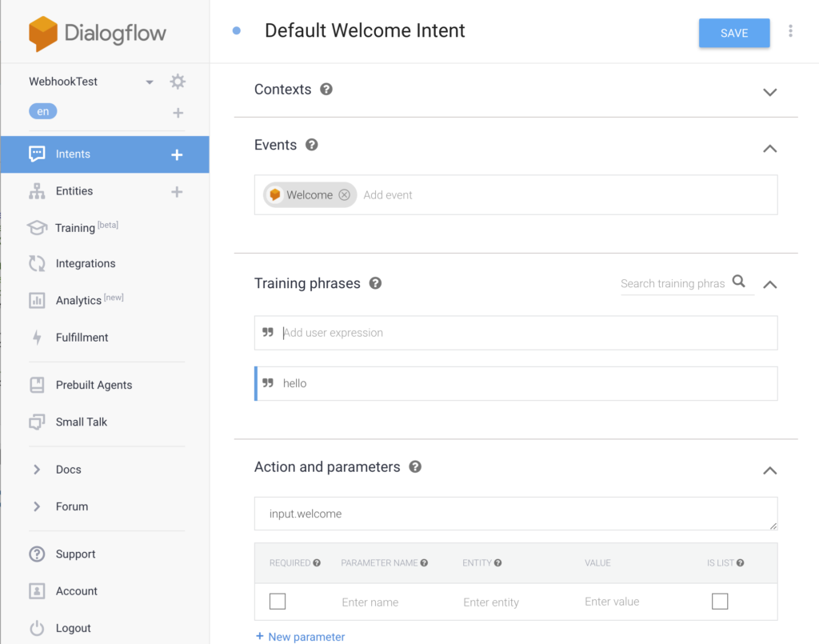Image resolution: width=819 pixels, height=644 pixels.
Task: Click the plus icon next to Entities
Action: 178,192
